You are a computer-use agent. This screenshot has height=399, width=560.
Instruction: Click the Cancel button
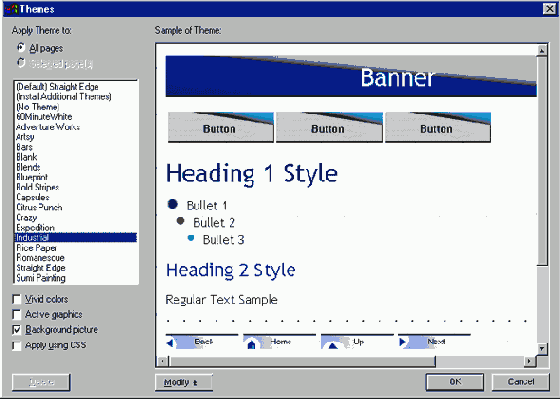coord(521,382)
